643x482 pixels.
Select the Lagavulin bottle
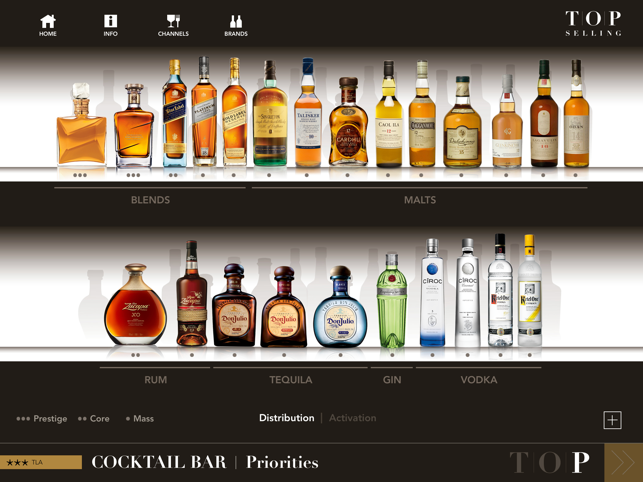coord(544,114)
